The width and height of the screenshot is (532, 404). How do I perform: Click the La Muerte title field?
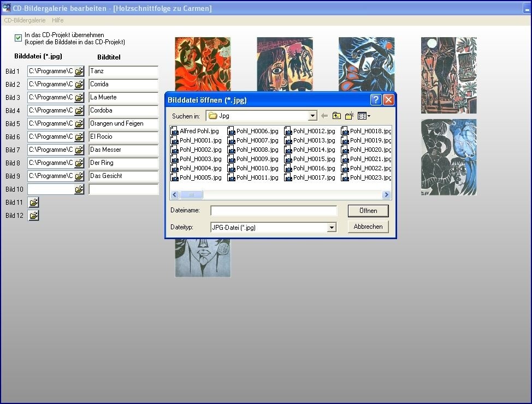pyautogui.click(x=123, y=97)
